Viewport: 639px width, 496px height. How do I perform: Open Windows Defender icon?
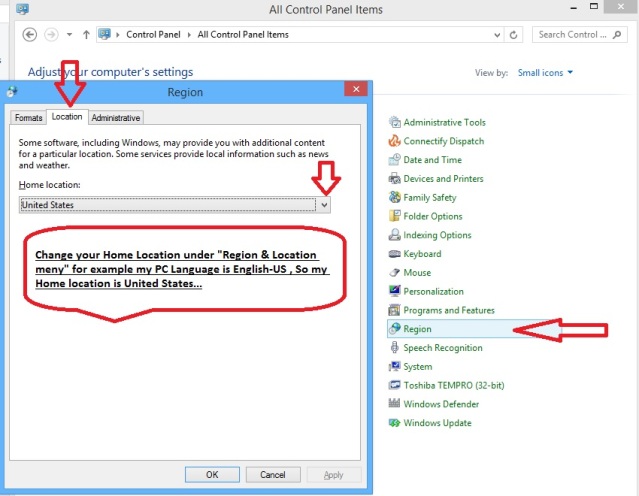pyautogui.click(x=394, y=403)
